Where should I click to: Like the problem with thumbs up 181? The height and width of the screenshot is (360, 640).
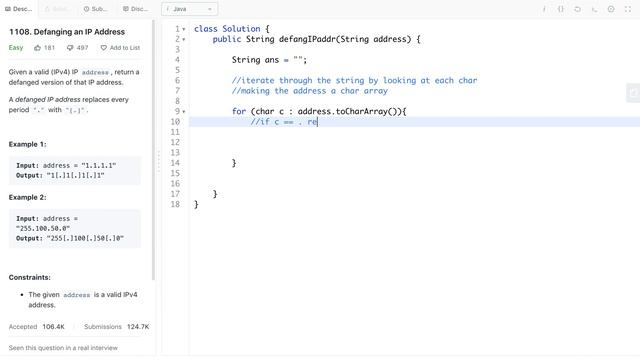(x=44, y=48)
